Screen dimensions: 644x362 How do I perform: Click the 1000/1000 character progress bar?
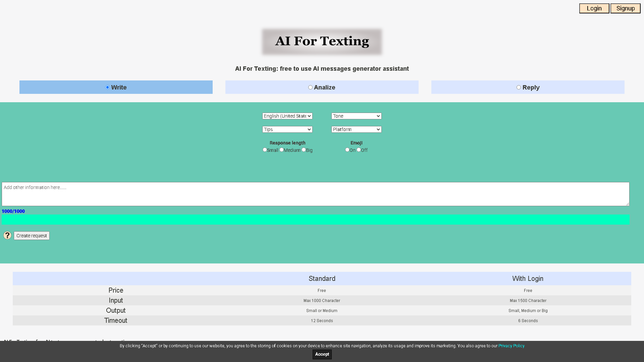pyautogui.click(x=315, y=219)
